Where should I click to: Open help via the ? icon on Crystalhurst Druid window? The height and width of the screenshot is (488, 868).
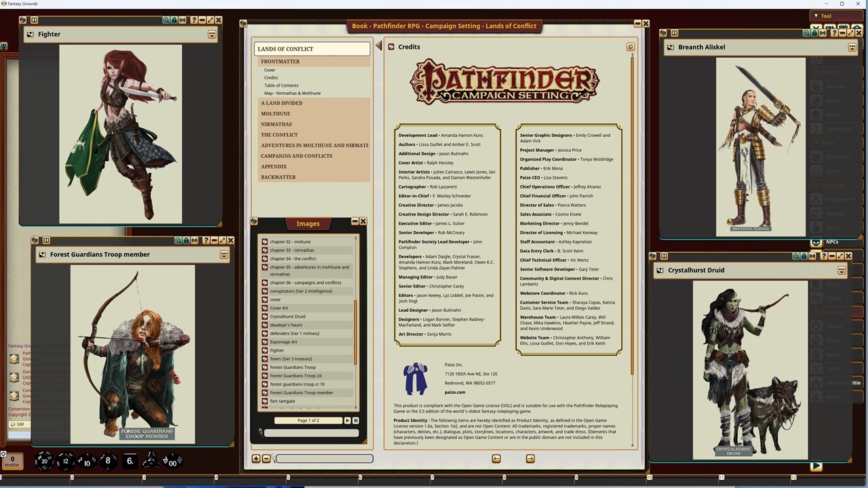point(824,256)
